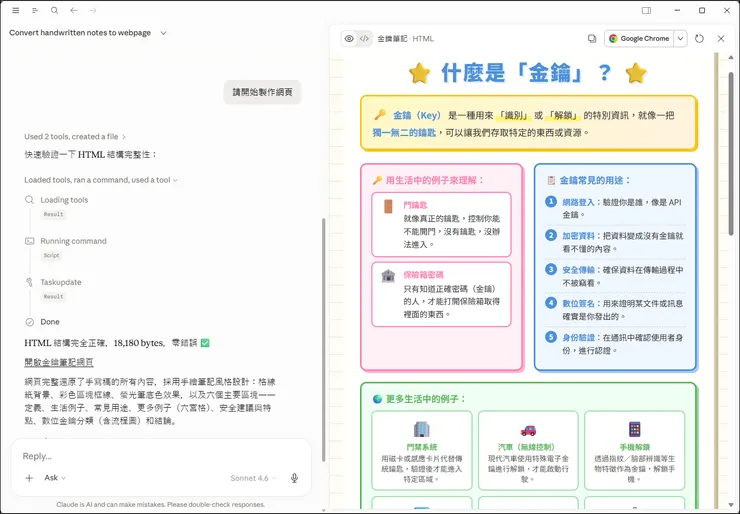
Task: Open artifact in Google Chrome
Action: (x=639, y=39)
